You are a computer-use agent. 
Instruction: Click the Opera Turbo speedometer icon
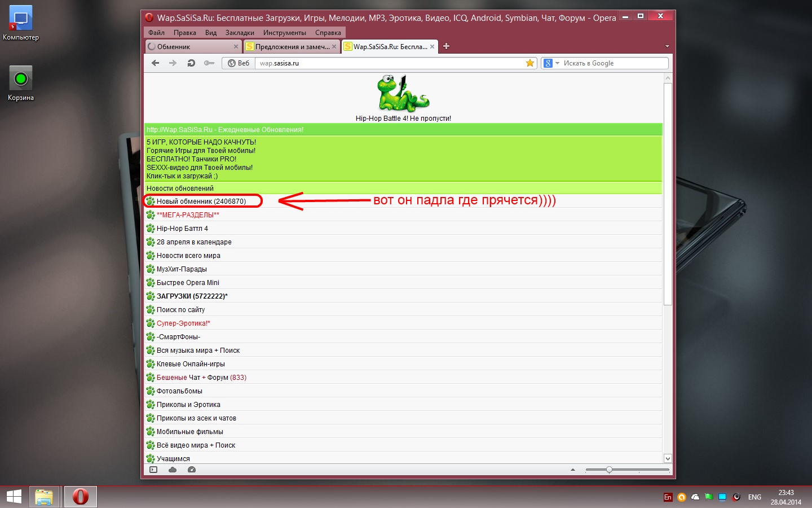pos(192,470)
